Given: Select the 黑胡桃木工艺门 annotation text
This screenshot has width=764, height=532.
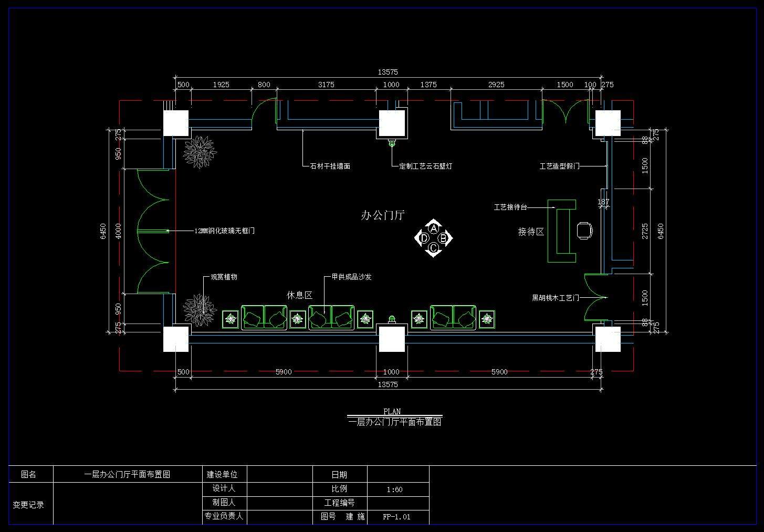Looking at the screenshot, I should click(x=556, y=298).
